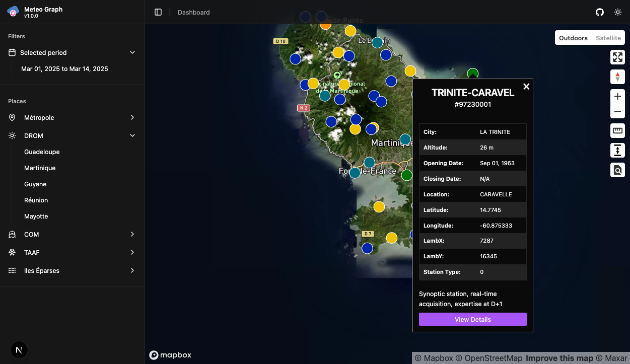Click the LA TRINITE city value
630x364 pixels.
coord(495,132)
